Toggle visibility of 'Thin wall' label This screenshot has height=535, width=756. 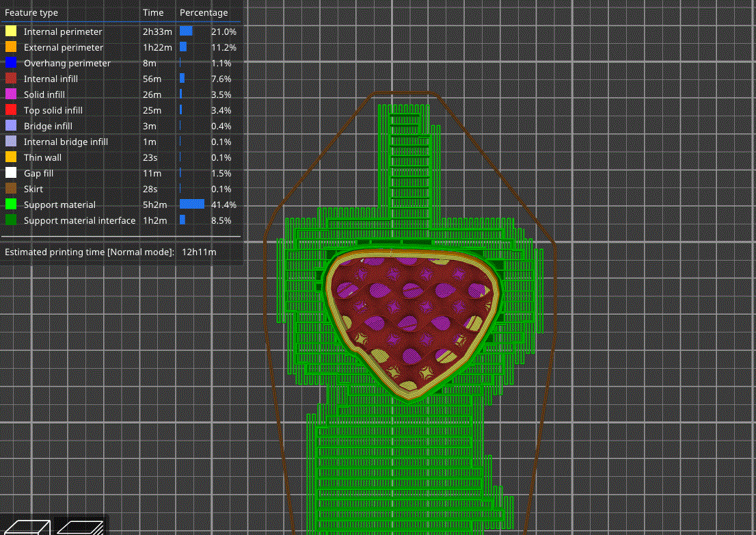click(42, 157)
